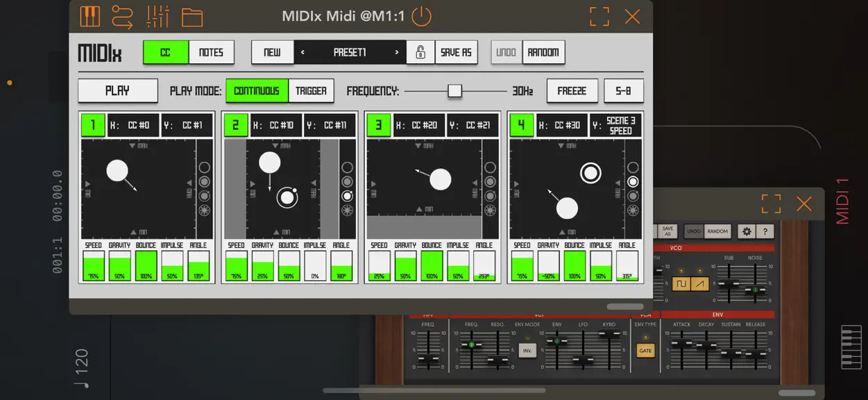The height and width of the screenshot is (400, 868).
Task: Click the NEW preset button
Action: point(273,52)
